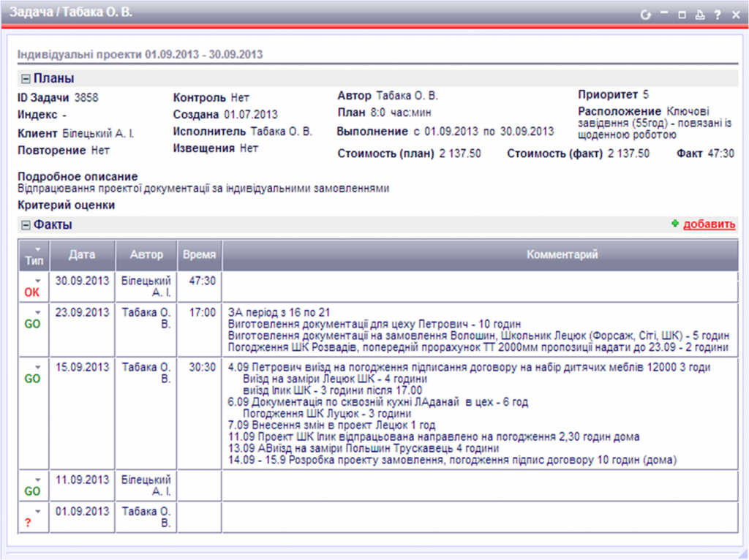Open type dropdown for 30.09.2013 row

[x=38, y=281]
